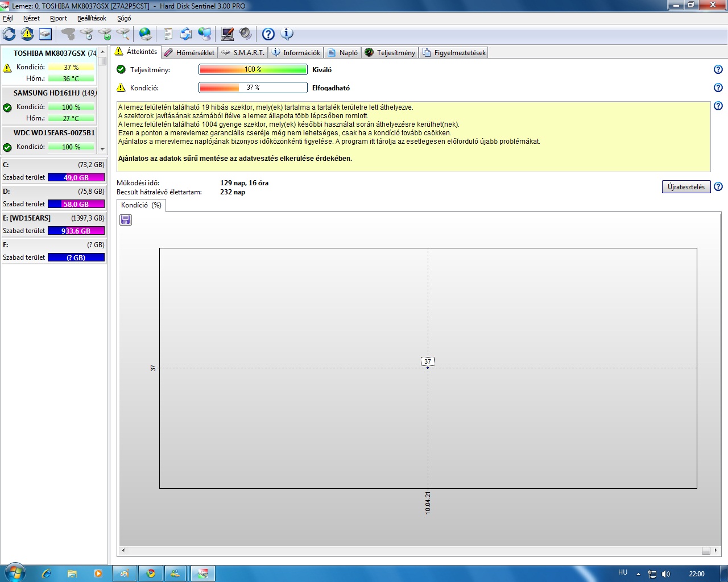Click the refresh-with-warning-triangle toolbar icon
This screenshot has width=728, height=582.
27,34
